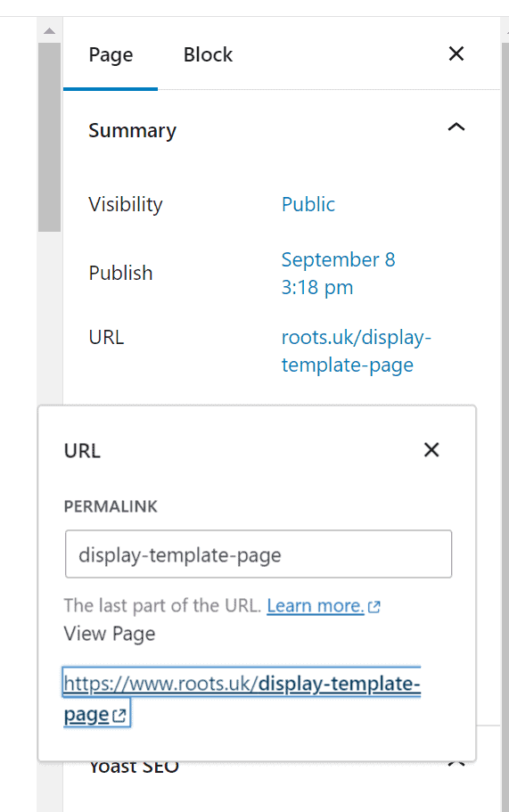Click the right edge scrollbar track

tap(505, 414)
